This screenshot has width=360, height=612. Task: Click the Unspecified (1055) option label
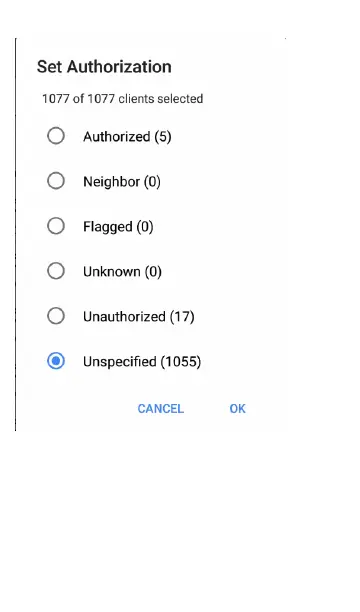(142, 361)
